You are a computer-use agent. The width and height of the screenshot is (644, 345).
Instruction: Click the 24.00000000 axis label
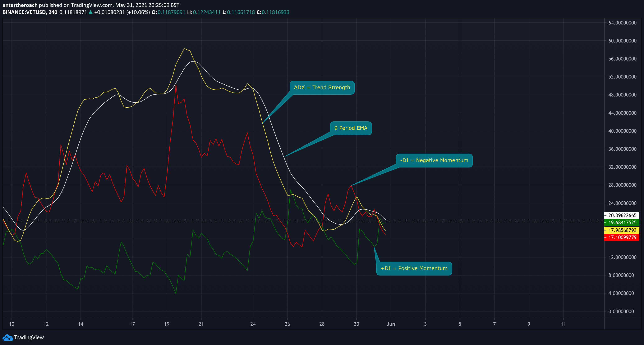coord(622,203)
